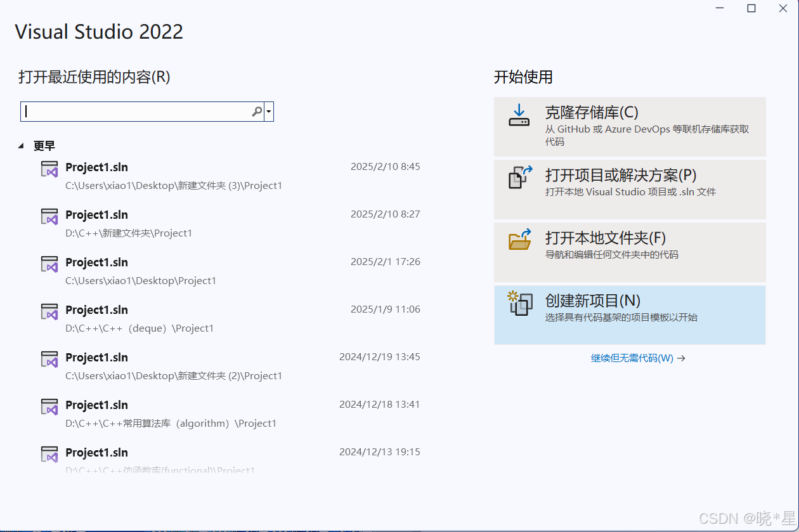799x532 pixels.
Task: Click the clone repository download icon
Action: click(x=519, y=115)
